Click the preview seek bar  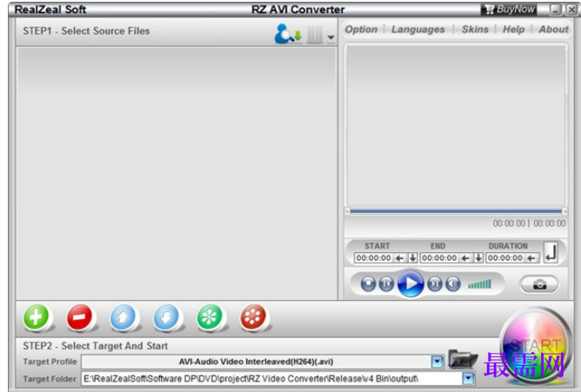pos(456,211)
